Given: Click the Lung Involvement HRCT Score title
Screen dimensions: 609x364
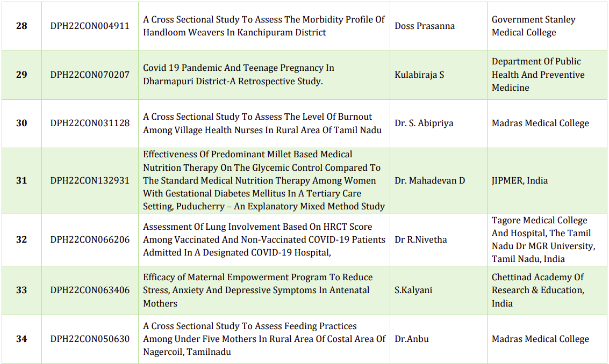Looking at the screenshot, I should coord(263,239).
